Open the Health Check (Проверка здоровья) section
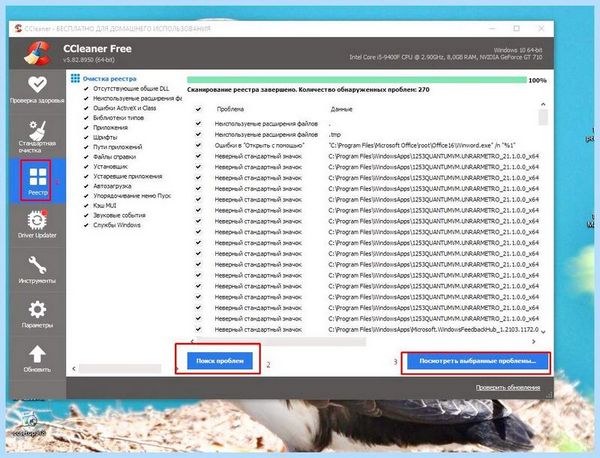The width and height of the screenshot is (600, 458). (x=37, y=90)
